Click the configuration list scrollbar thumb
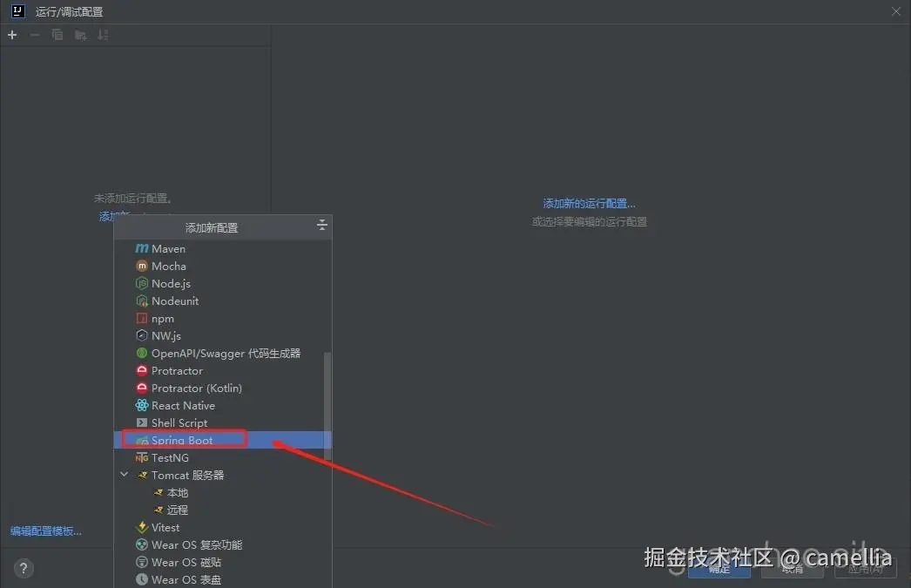911x588 pixels. tap(327, 406)
